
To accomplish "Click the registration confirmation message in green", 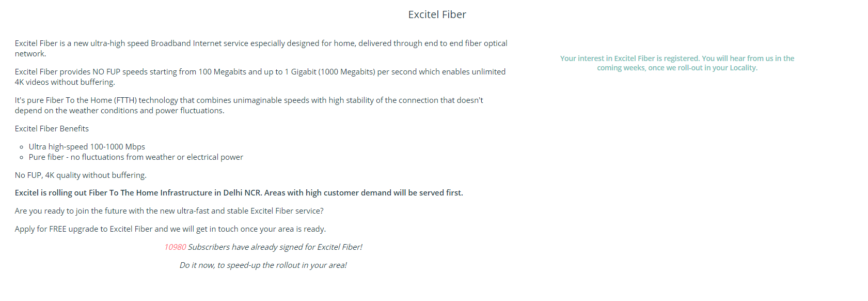I will click(x=677, y=63).
